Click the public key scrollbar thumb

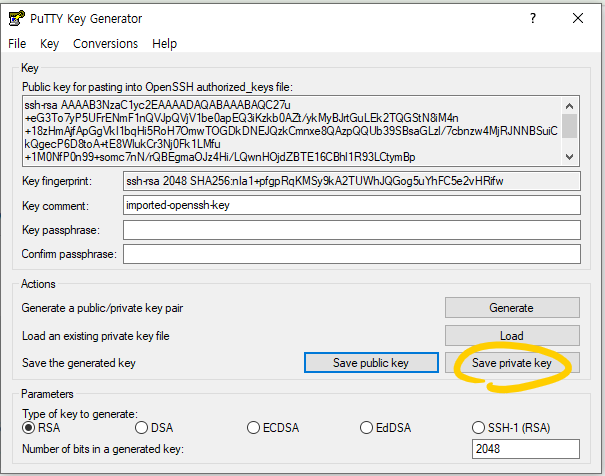(569, 126)
